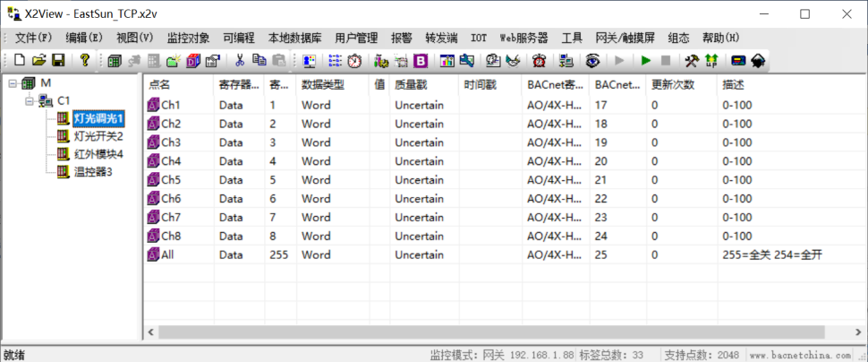The height and width of the screenshot is (362, 868).
Task: Open a project with the folder icon
Action: point(38,60)
